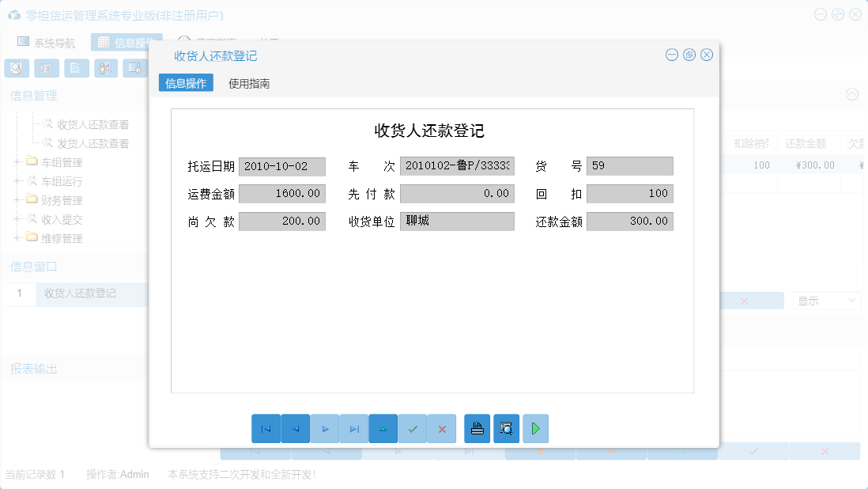The height and width of the screenshot is (489, 868).
Task: Click the 收货单位 field showing 聊城
Action: 457,222
